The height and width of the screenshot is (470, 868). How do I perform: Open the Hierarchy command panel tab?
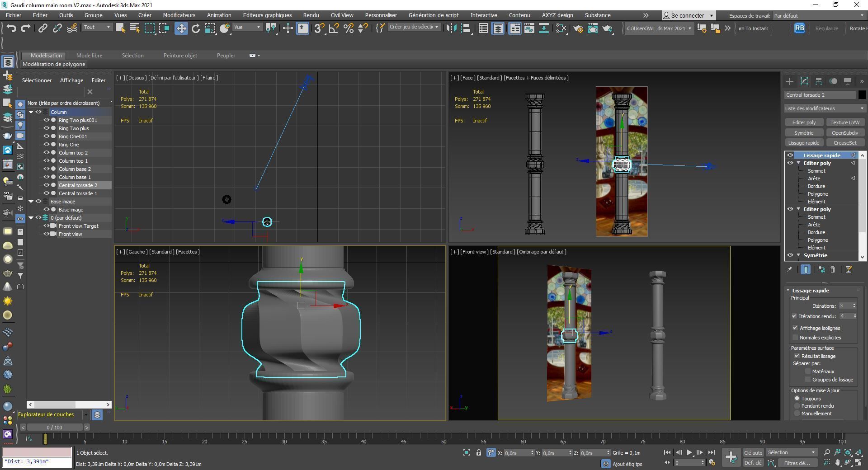818,81
